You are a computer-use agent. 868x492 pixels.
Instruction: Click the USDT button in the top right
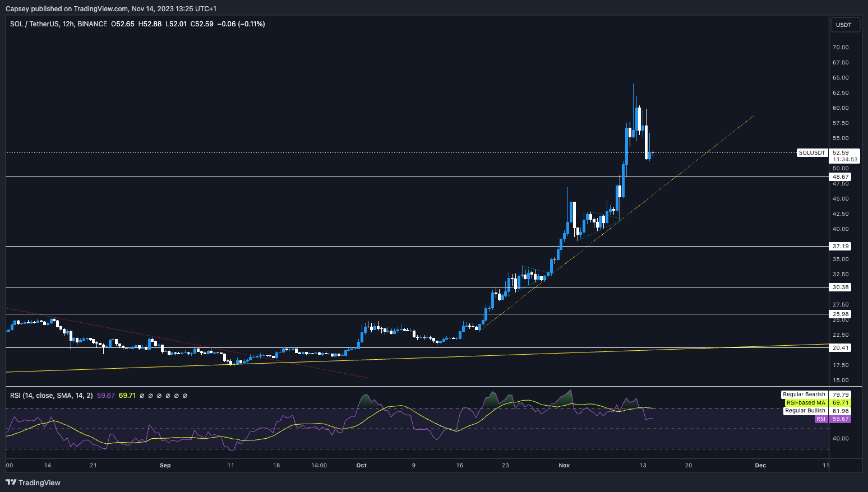click(844, 25)
